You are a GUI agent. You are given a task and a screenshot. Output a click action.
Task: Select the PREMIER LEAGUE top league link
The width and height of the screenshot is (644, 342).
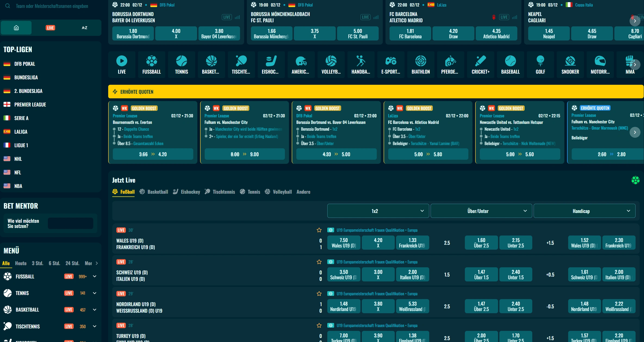click(30, 104)
